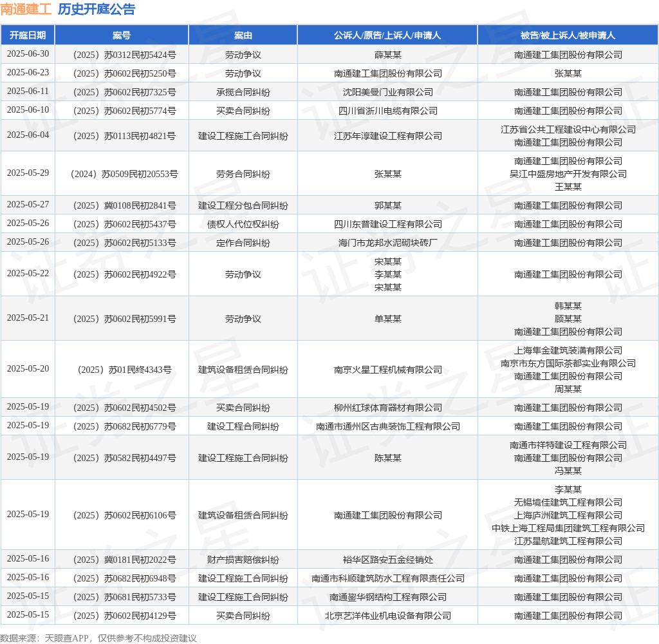
Task: Click 财产损害赔偿纠纷 case cause
Action: pyautogui.click(x=243, y=560)
